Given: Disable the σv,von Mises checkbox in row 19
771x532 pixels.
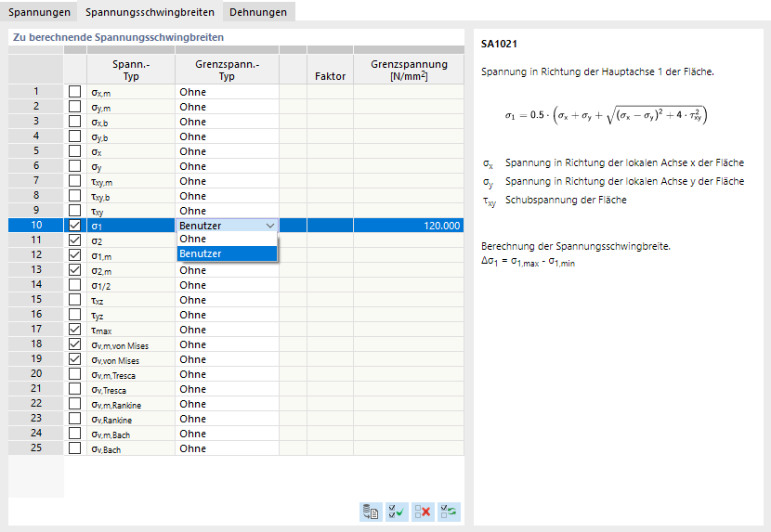Looking at the screenshot, I should pos(74,359).
